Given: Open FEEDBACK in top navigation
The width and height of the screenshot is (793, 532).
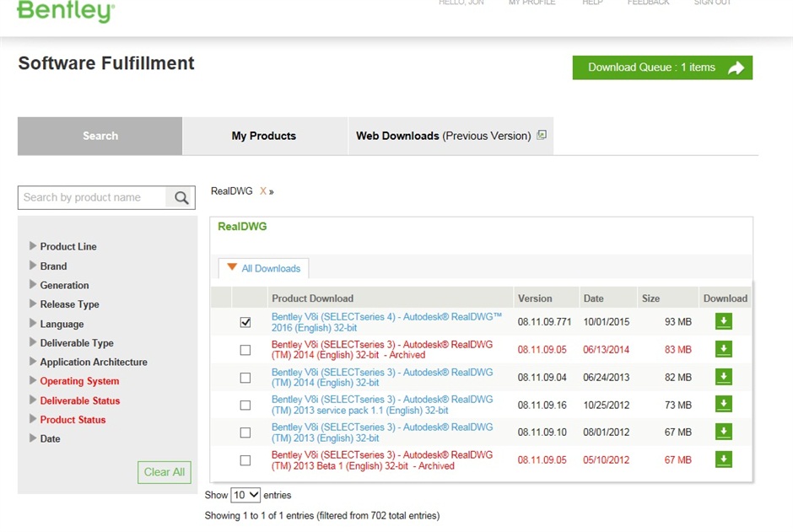Looking at the screenshot, I should [x=649, y=3].
